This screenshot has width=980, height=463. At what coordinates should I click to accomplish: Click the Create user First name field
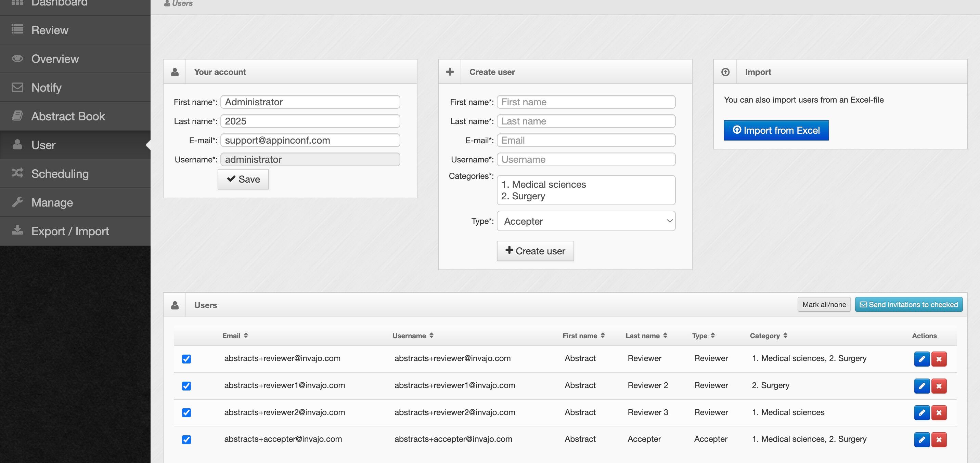[x=586, y=102]
